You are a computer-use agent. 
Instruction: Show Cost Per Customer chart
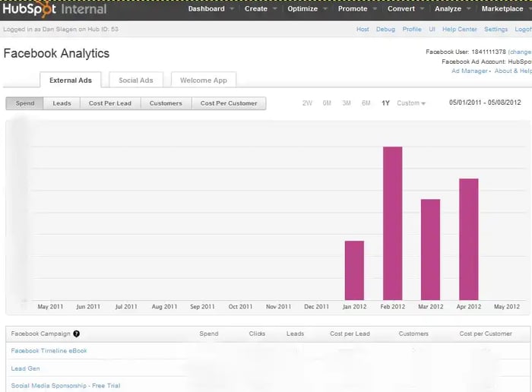(228, 103)
